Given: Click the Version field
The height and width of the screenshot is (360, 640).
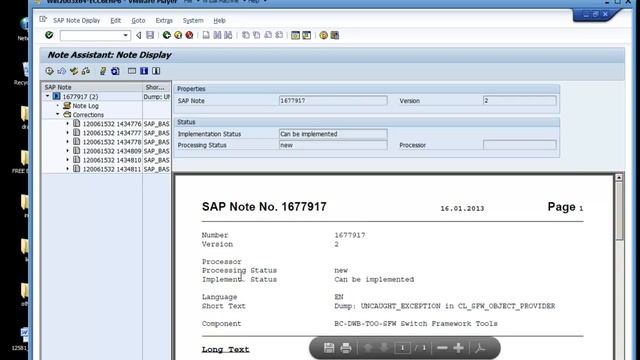Looking at the screenshot, I should [x=519, y=100].
